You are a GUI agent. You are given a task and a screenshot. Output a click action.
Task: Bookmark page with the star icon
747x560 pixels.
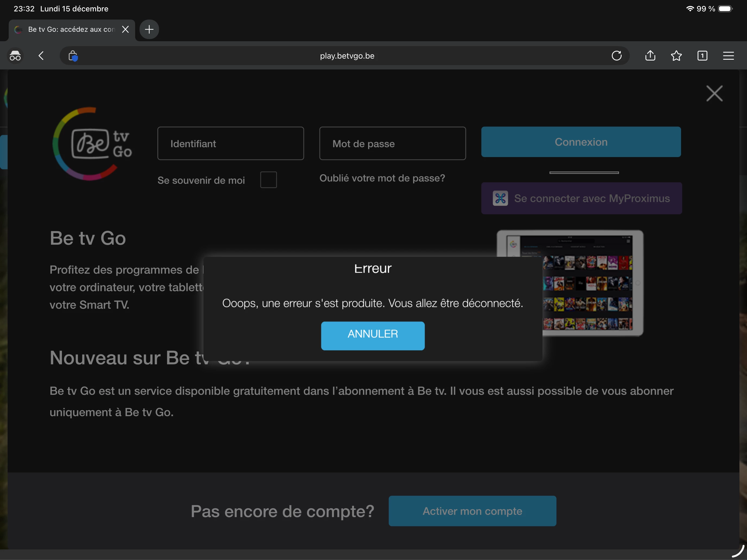point(676,56)
